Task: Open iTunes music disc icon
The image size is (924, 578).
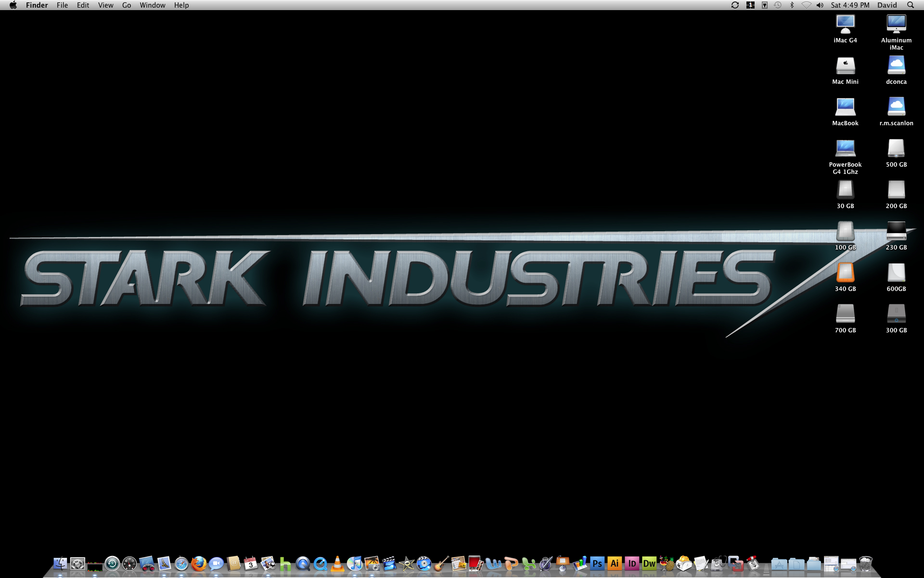Action: point(355,563)
